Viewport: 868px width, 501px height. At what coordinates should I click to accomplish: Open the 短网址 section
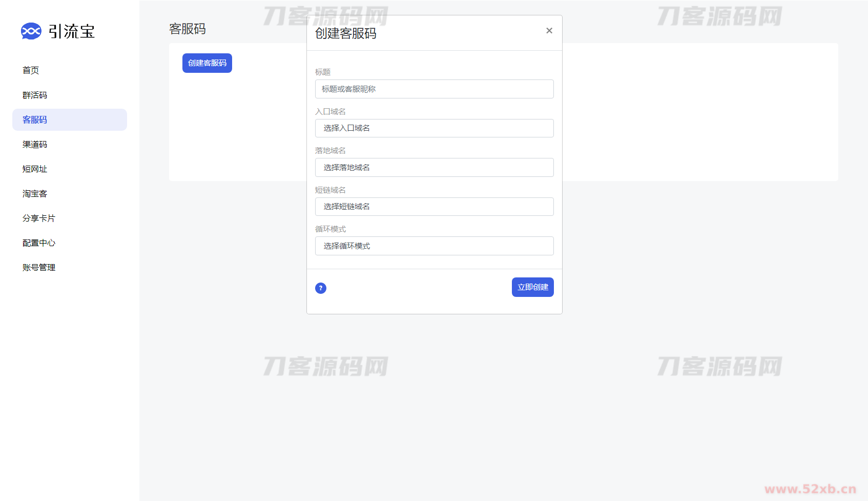[35, 169]
